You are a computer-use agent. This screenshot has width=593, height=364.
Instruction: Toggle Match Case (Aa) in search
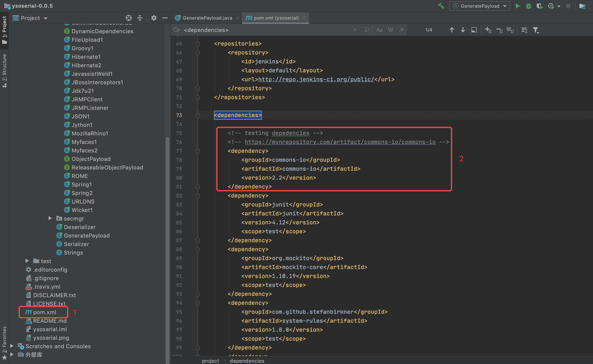(x=379, y=30)
